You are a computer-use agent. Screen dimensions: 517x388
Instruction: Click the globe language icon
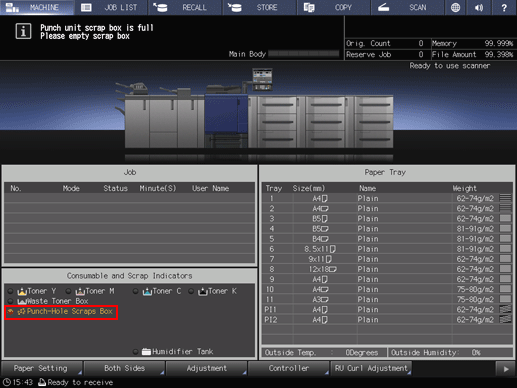455,7
